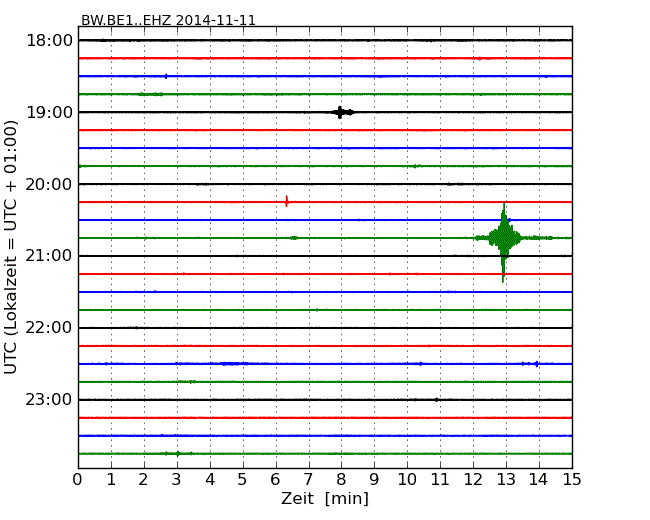Click the '15' tick label on the Zeit axis
The width and height of the screenshot is (650, 520).
point(572,480)
